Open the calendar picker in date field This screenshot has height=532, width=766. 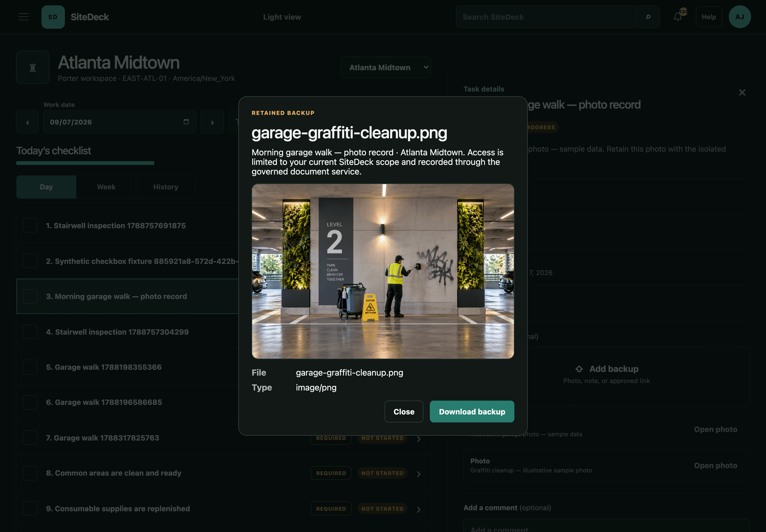186,122
